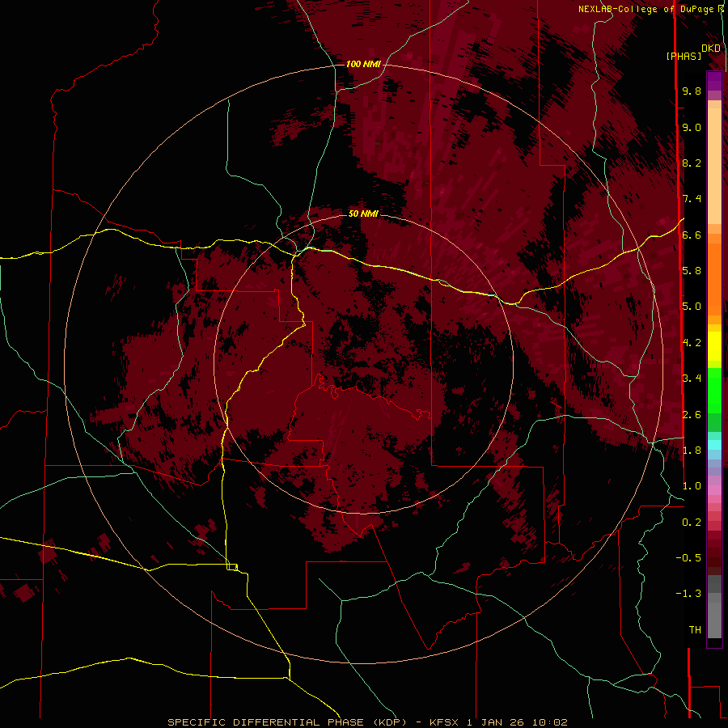Click the 3.4 legend value
Screen dimensions: 728x728
point(692,378)
